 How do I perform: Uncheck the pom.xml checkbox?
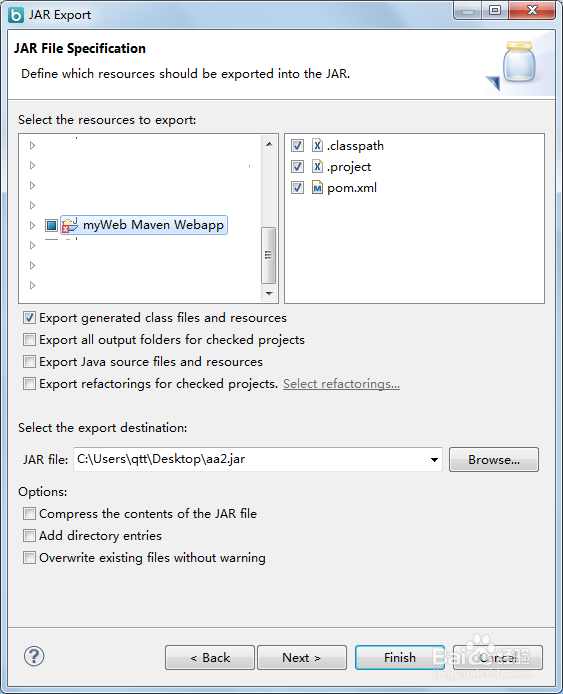(297, 187)
